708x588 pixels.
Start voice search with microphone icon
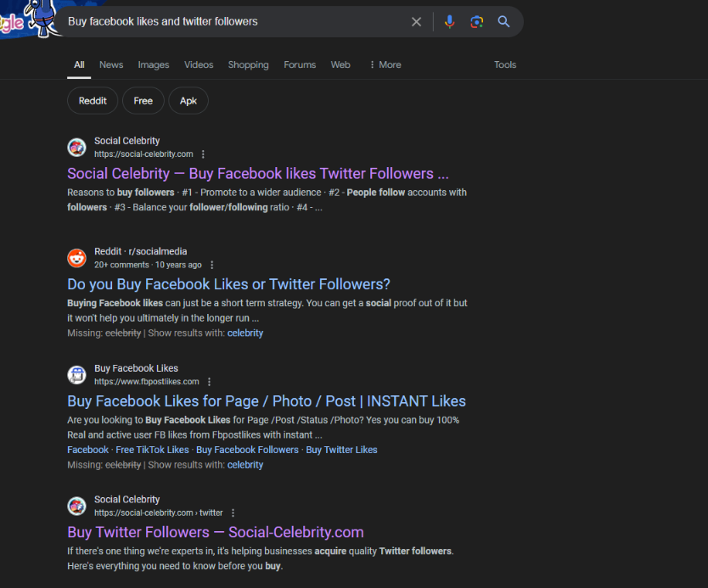point(449,22)
